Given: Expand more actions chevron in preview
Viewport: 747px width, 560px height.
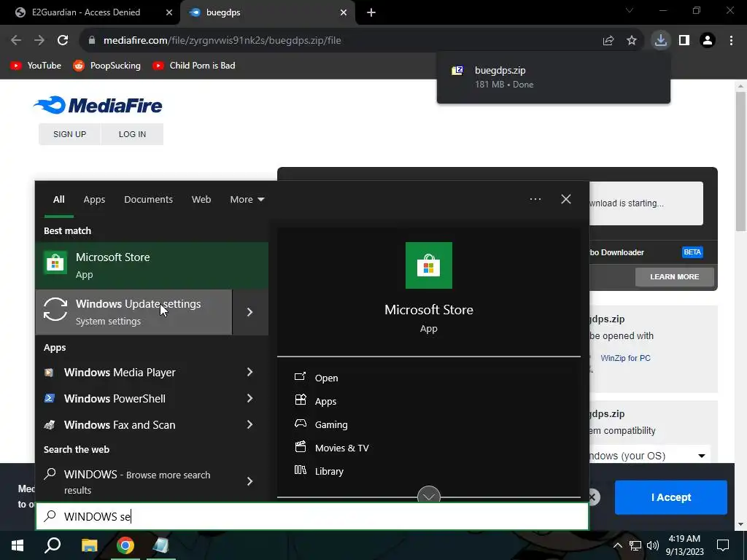Looking at the screenshot, I should (428, 496).
